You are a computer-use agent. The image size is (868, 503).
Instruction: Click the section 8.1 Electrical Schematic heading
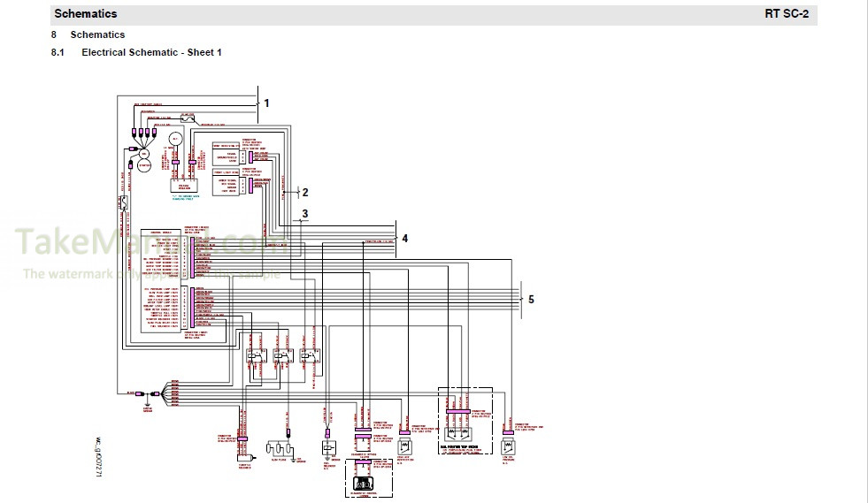(x=151, y=53)
